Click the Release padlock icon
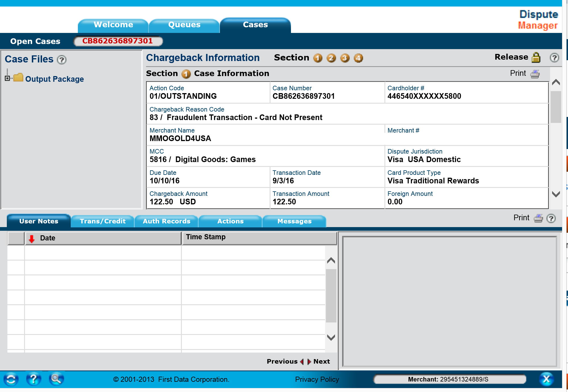 536,57
